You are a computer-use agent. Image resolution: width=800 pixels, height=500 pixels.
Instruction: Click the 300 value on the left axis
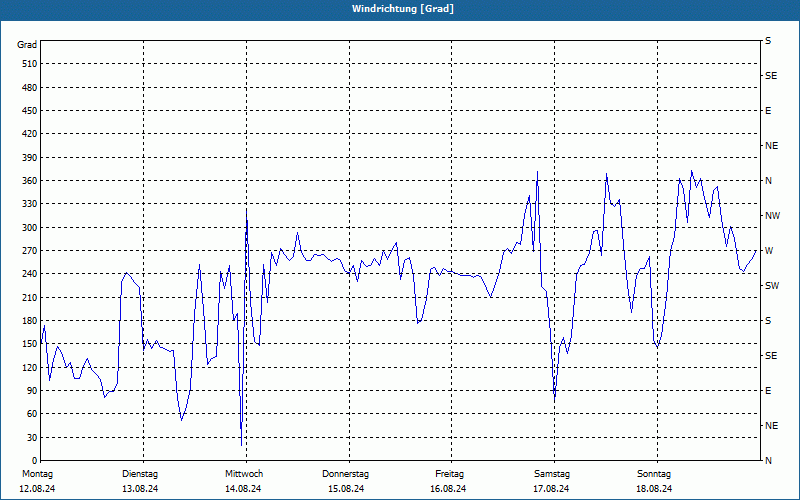(30, 228)
